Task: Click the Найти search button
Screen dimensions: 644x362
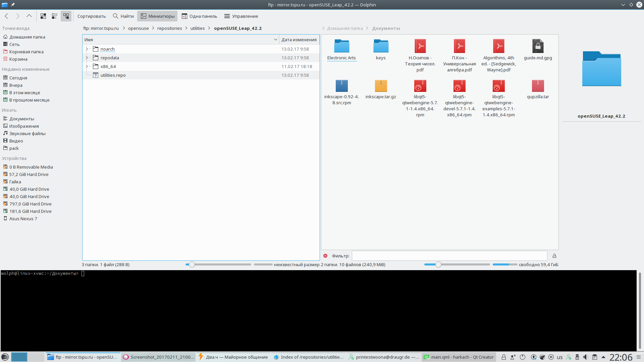Action: click(123, 16)
